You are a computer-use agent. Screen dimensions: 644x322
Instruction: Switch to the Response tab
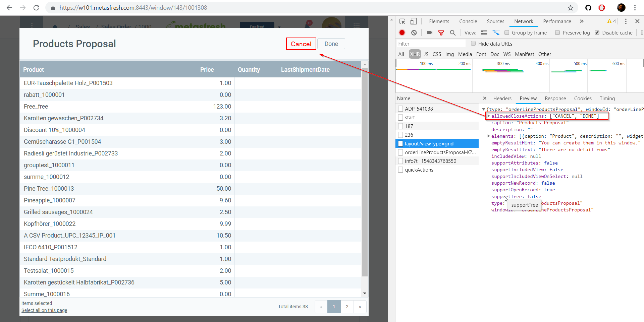click(555, 98)
